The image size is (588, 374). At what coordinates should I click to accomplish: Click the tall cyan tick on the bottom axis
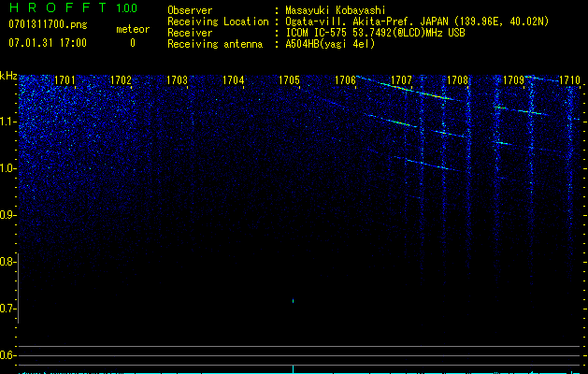click(x=293, y=369)
